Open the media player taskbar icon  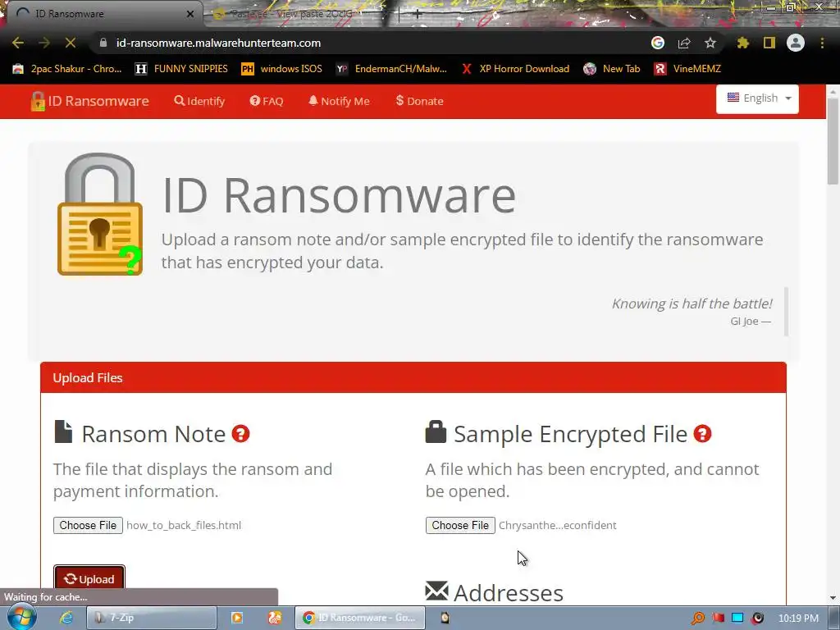point(236,618)
